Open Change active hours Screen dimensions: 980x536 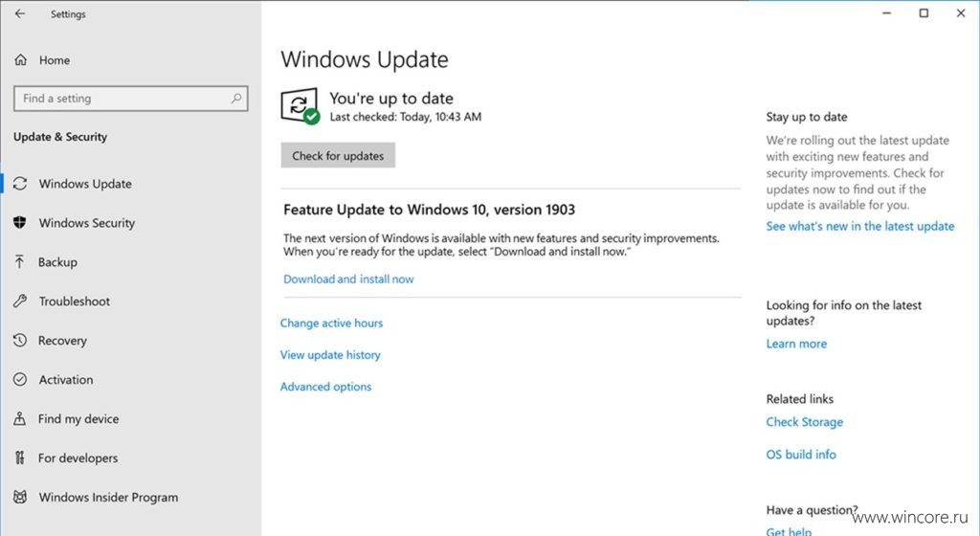click(x=331, y=323)
